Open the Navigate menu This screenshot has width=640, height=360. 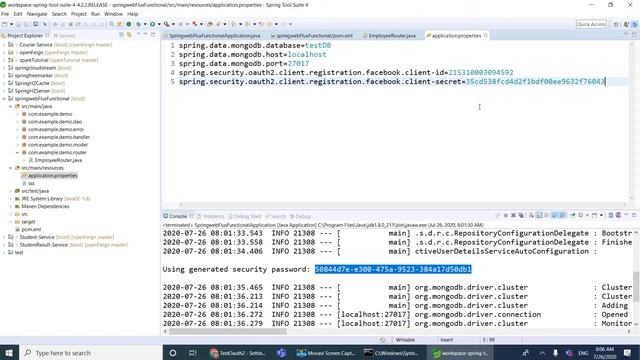point(37,14)
